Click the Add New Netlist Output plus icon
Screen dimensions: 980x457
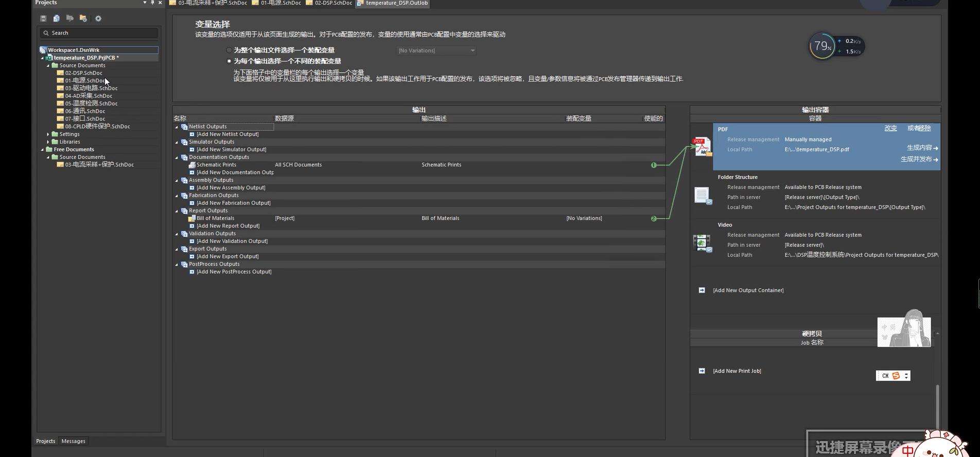coord(192,134)
